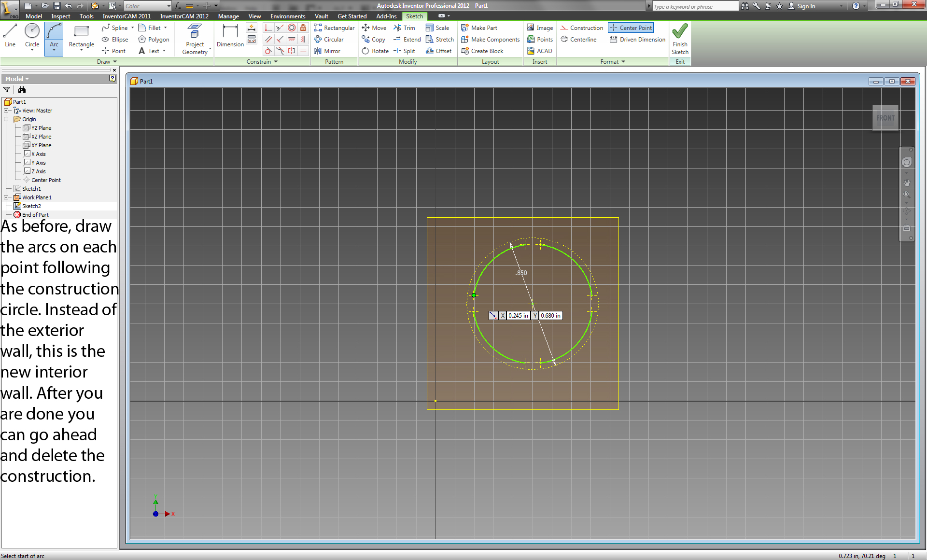Click the X coordinate input field
Image resolution: width=927 pixels, height=560 pixels.
[518, 316]
